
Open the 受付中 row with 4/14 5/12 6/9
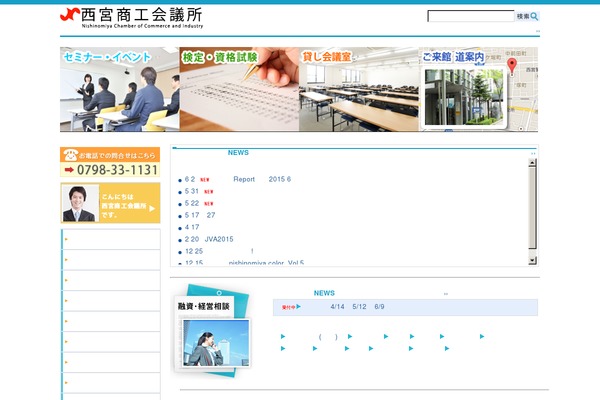coord(405,307)
